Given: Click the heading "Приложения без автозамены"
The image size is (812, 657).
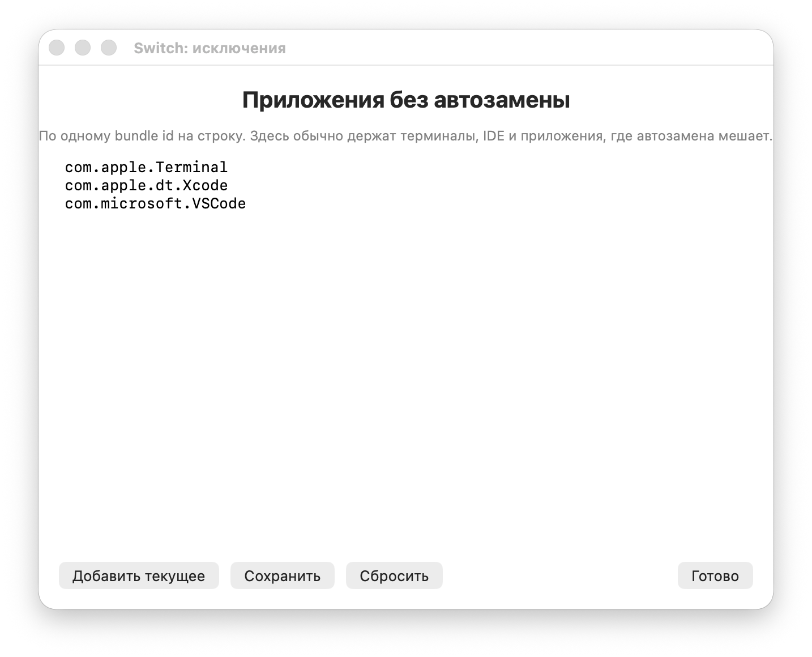Looking at the screenshot, I should tap(406, 100).
